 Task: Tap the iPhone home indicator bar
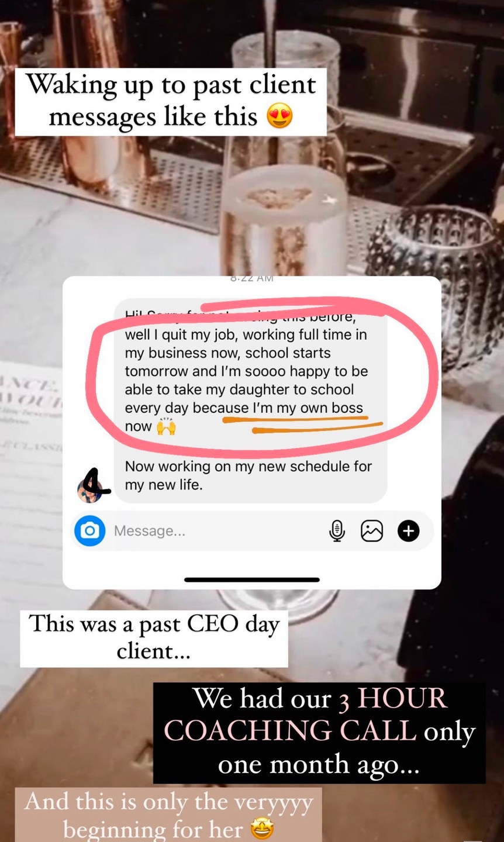[252, 579]
